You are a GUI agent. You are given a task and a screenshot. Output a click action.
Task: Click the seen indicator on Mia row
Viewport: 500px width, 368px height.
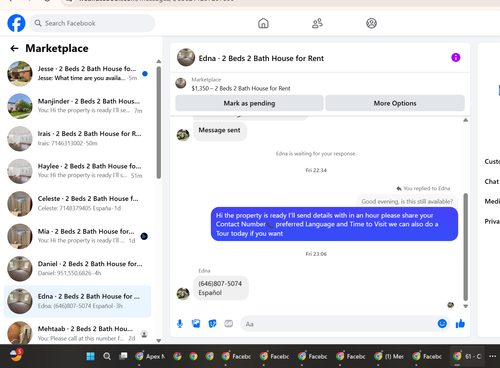point(144,236)
